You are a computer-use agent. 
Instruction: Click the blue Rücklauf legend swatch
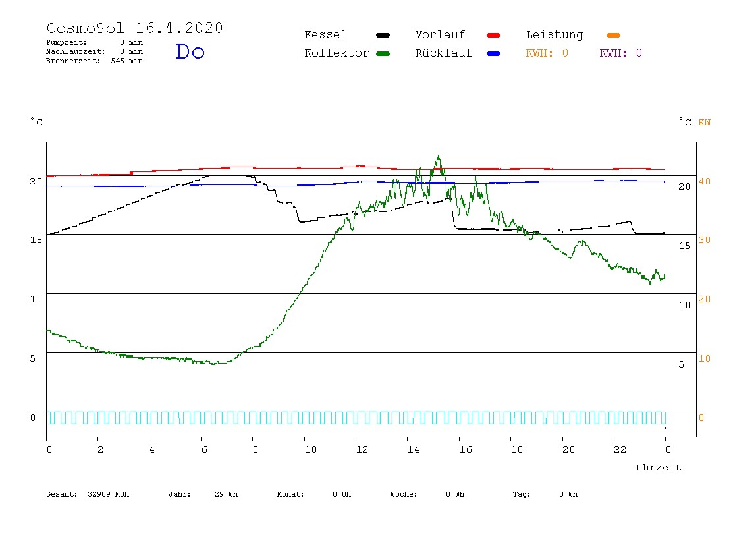(493, 53)
